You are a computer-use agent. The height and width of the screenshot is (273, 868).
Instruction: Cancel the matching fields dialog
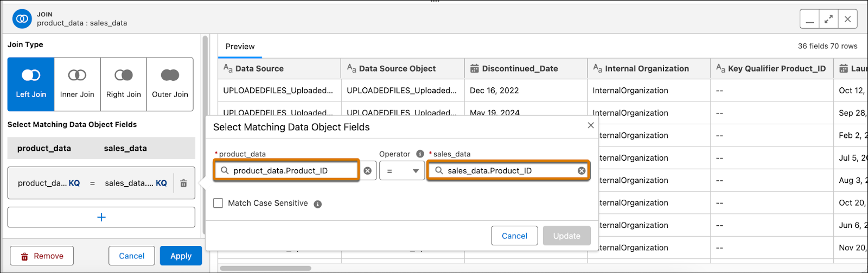514,236
